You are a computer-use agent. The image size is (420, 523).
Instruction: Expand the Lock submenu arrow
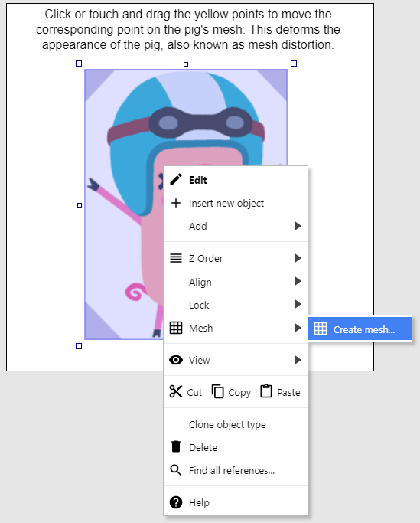298,304
